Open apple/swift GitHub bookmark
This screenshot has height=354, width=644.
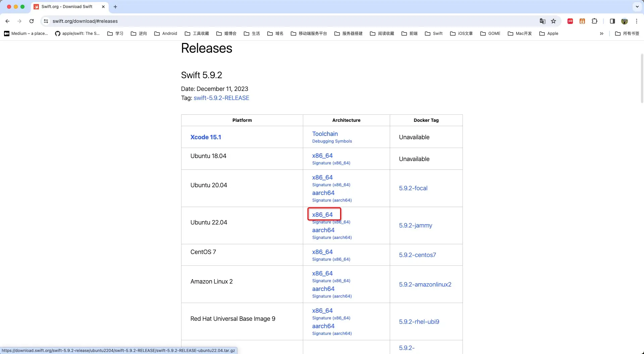(77, 34)
